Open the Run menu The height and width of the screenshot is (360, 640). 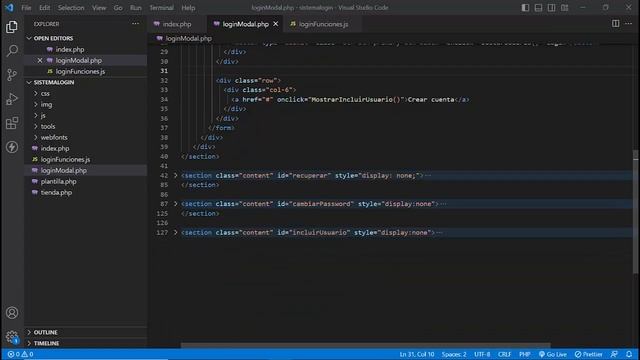(136, 8)
